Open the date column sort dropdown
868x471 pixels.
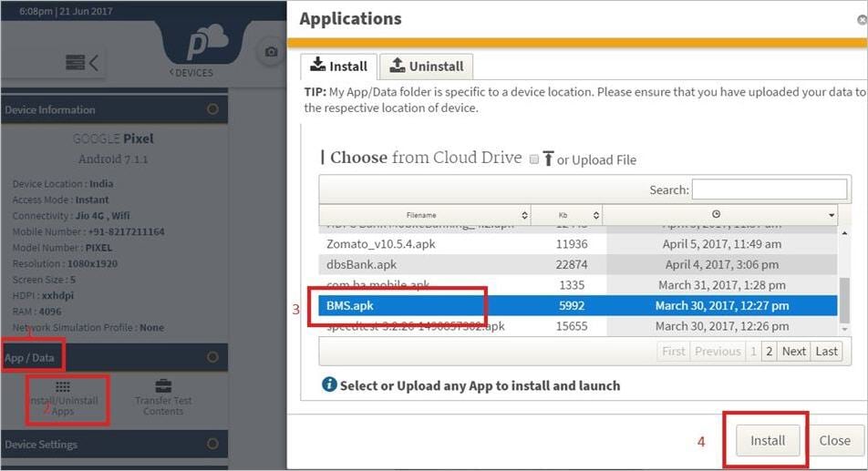pos(831,215)
